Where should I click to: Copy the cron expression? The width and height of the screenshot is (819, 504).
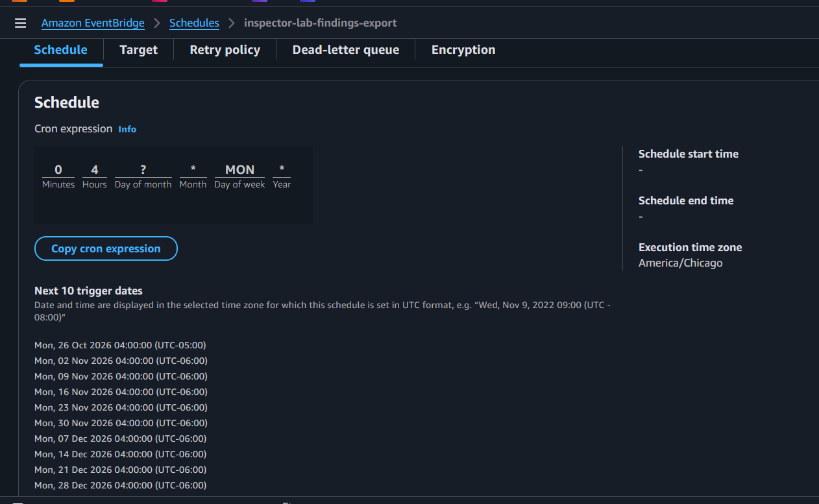[x=106, y=248]
